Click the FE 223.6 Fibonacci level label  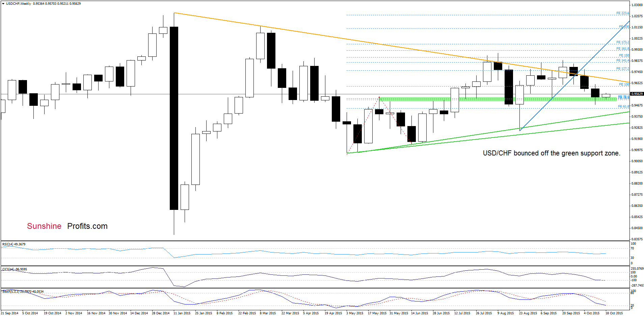[x=623, y=13]
